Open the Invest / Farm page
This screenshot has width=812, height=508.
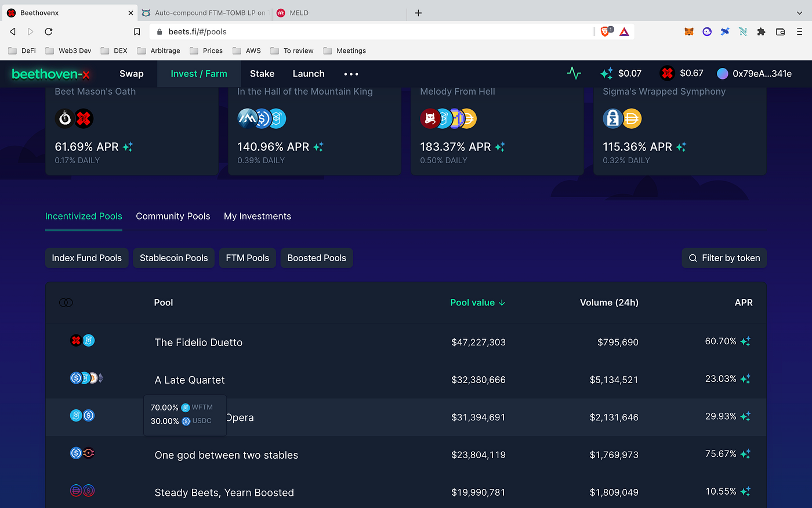[199, 74]
